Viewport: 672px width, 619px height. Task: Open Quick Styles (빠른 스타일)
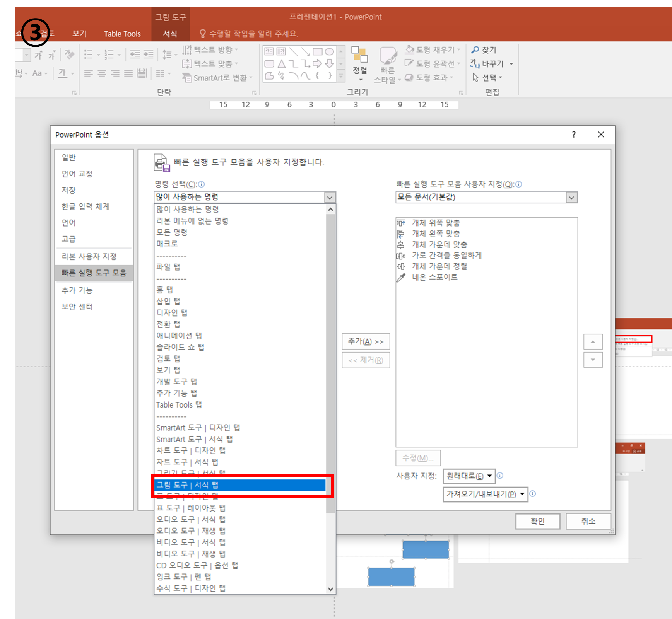point(387,65)
